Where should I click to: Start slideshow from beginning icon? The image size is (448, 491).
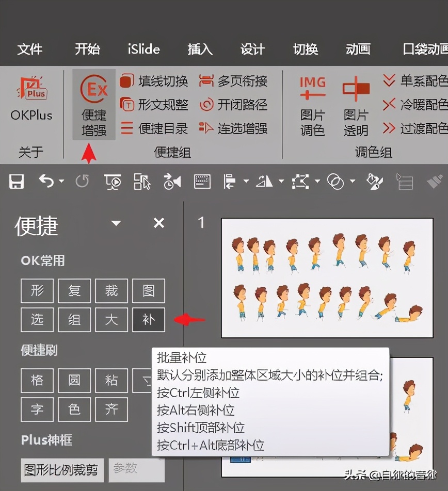(113, 182)
